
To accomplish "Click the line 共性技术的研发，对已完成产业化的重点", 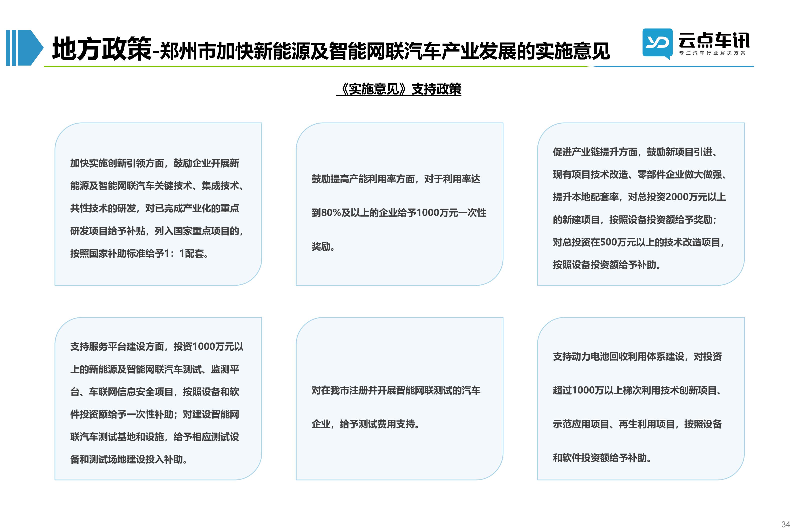I will 155,208.
